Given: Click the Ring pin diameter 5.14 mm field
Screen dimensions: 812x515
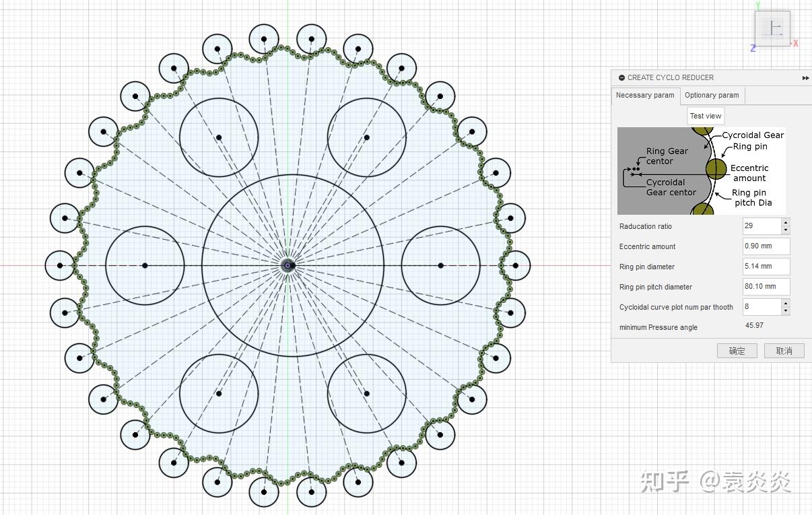Looking at the screenshot, I should [766, 267].
